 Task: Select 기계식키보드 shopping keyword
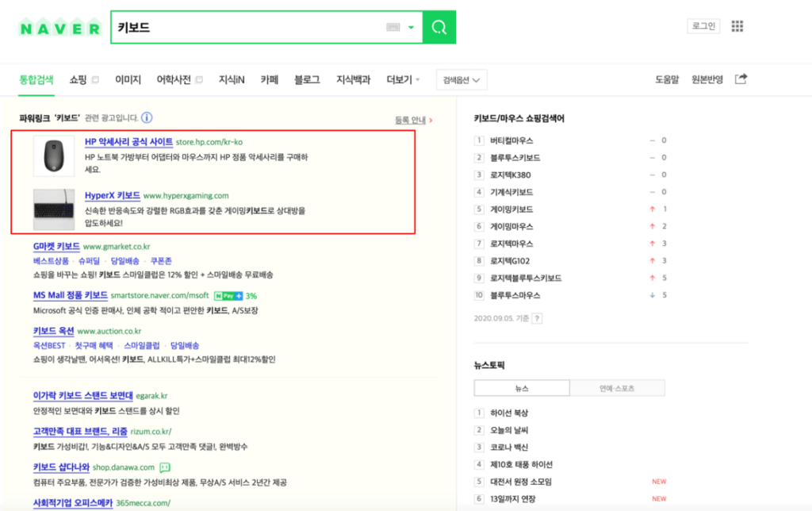pyautogui.click(x=511, y=192)
